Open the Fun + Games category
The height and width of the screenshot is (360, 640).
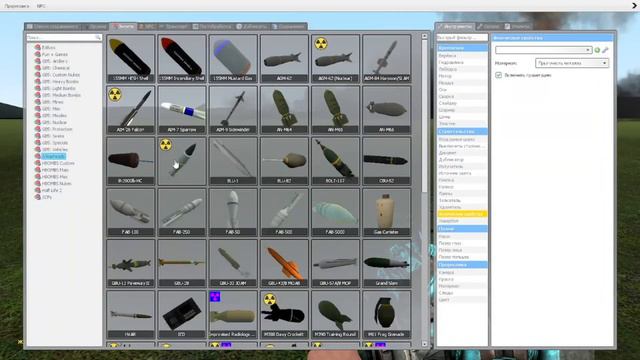55,54
